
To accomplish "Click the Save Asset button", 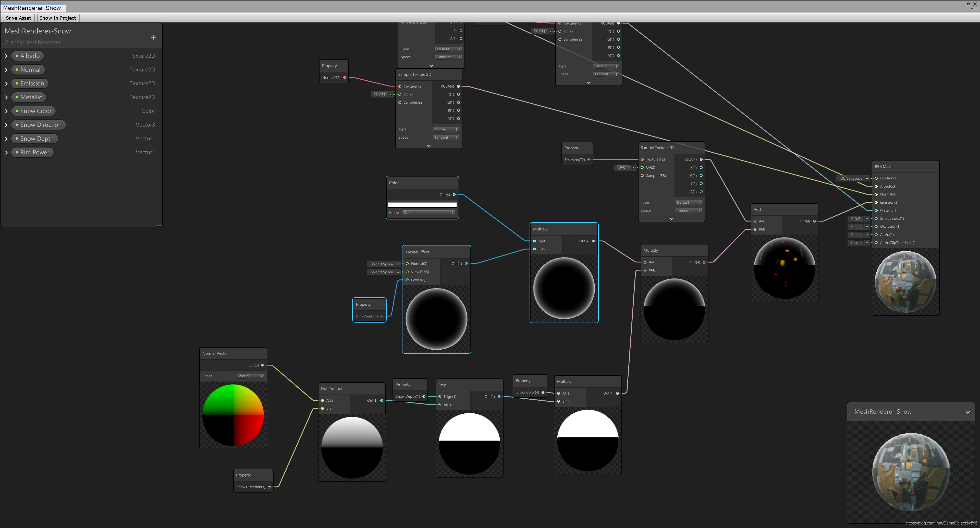I will pyautogui.click(x=18, y=18).
